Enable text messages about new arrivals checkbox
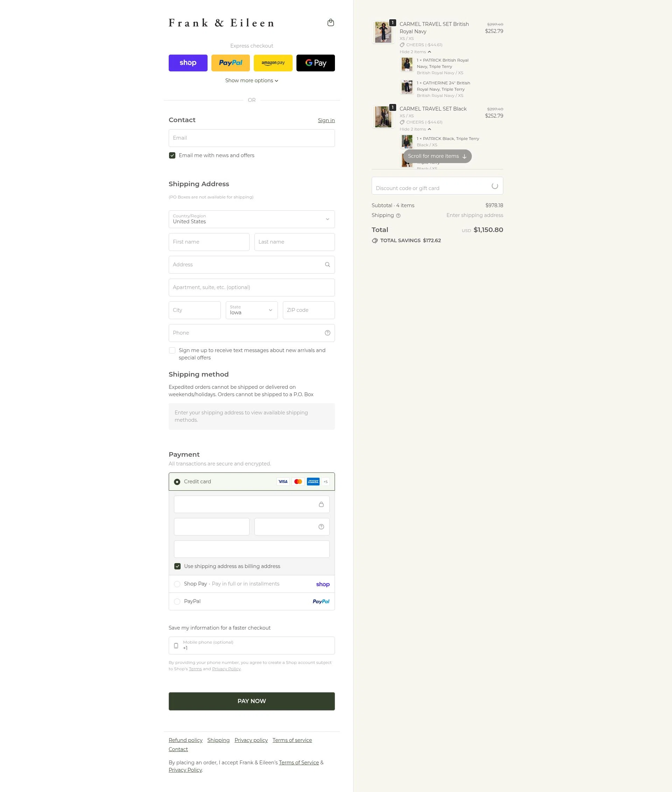Screen dimensions: 672x792 172,350
